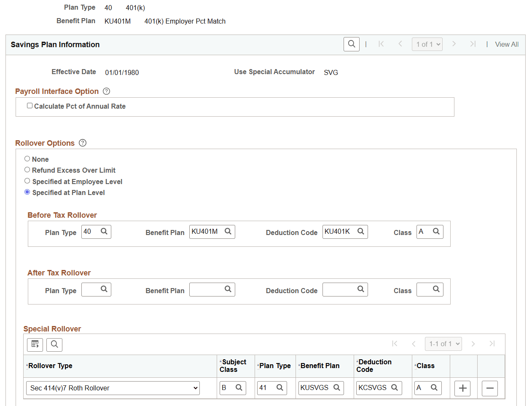The width and height of the screenshot is (532, 406).
Task: Open the search icon in Savings Plan Information header
Action: 352,44
